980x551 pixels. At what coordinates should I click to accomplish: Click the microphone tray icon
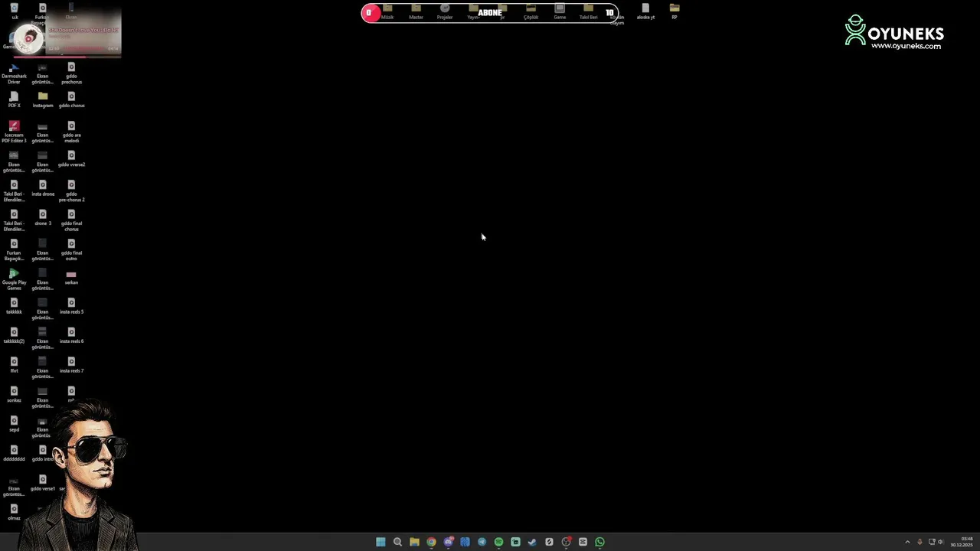(x=920, y=542)
